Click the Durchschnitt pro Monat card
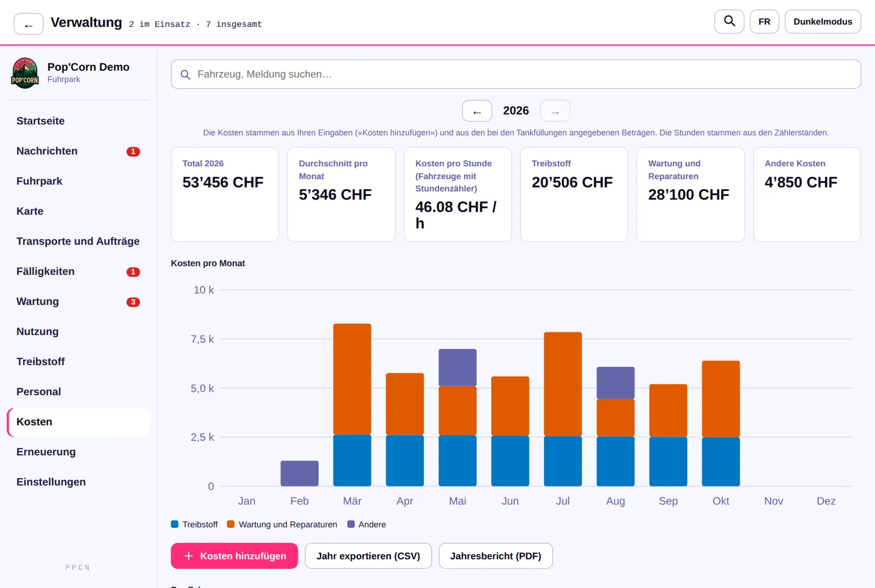This screenshot has width=875, height=588. tap(341, 194)
